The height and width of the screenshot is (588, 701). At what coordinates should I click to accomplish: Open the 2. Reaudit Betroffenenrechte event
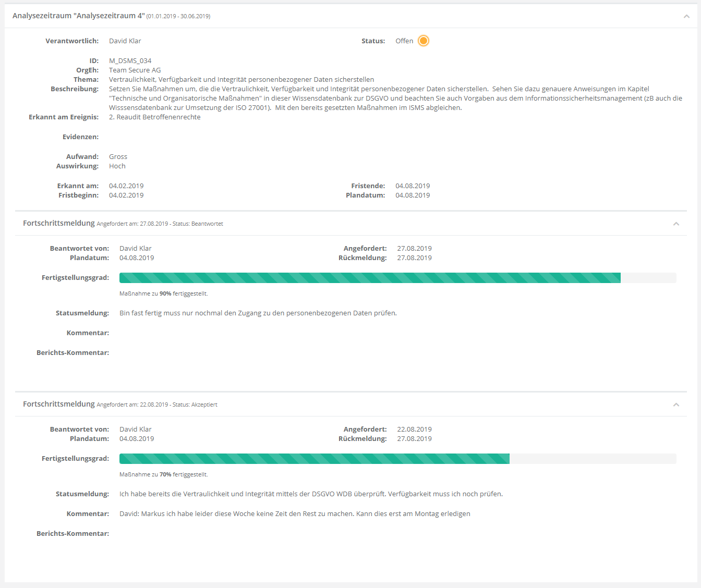click(154, 117)
